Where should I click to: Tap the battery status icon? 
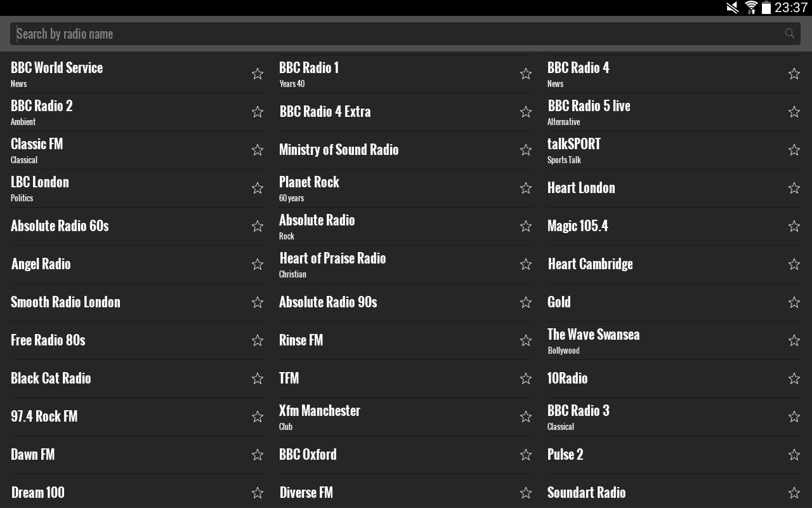pos(766,8)
